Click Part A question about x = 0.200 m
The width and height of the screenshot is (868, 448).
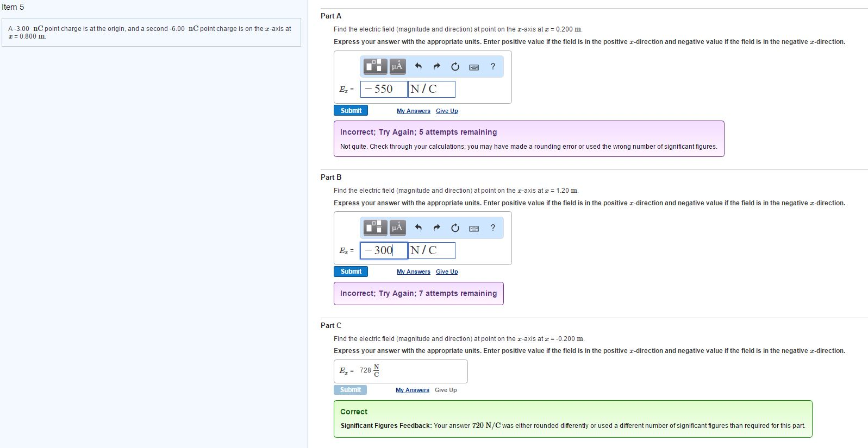458,29
